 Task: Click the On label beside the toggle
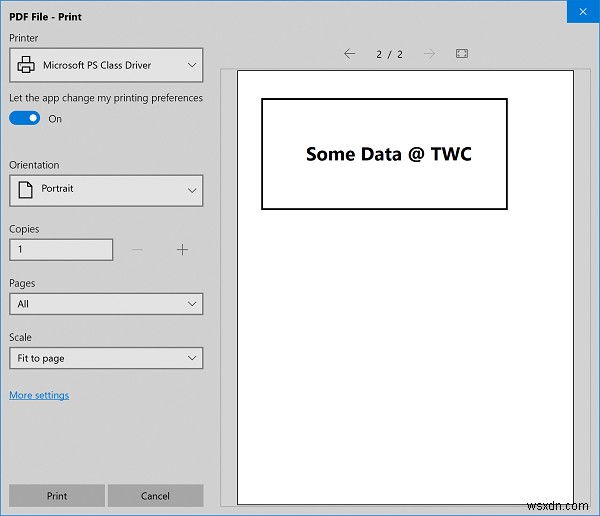(x=55, y=119)
